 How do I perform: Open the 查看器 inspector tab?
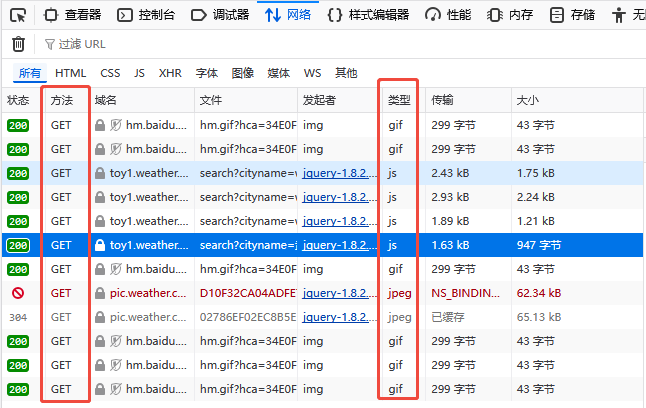click(73, 15)
